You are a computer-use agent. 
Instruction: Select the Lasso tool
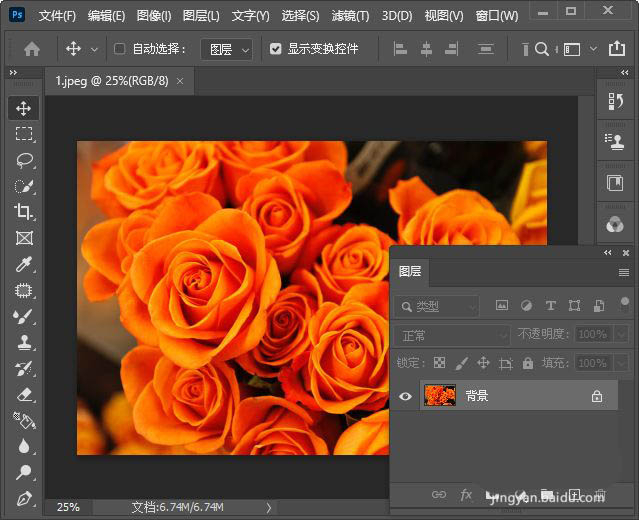[24, 160]
